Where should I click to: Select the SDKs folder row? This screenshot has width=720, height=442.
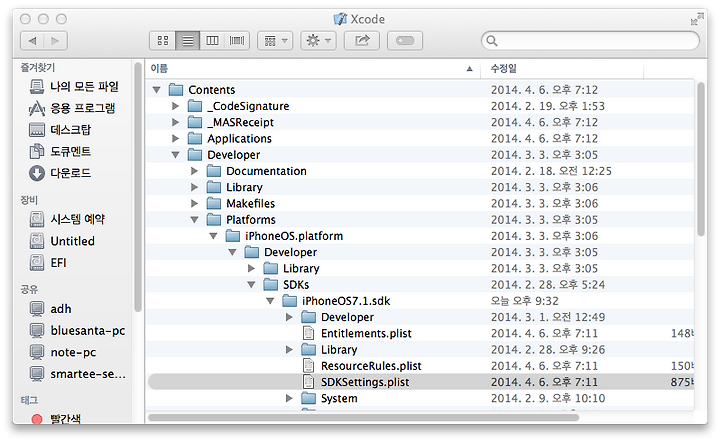(x=420, y=285)
